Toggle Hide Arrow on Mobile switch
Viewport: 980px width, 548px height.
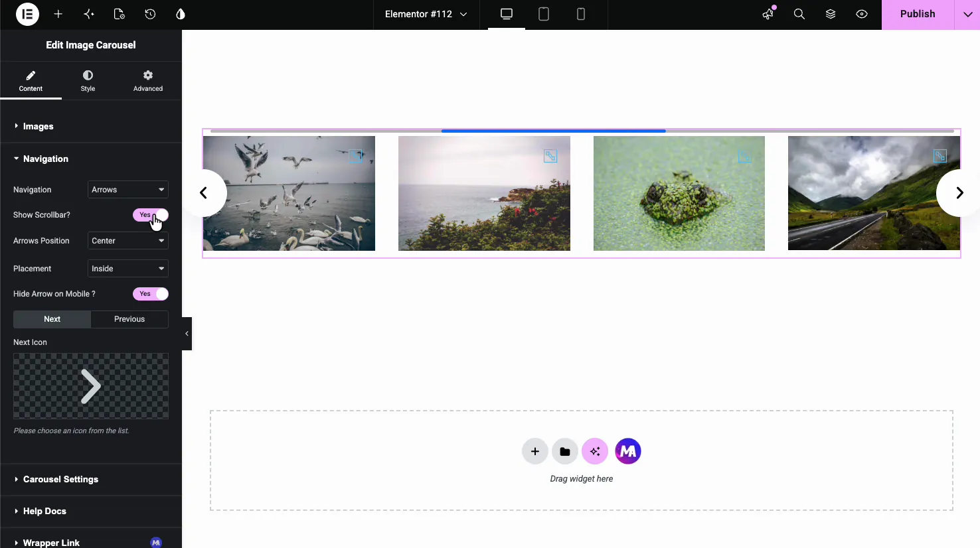151,294
